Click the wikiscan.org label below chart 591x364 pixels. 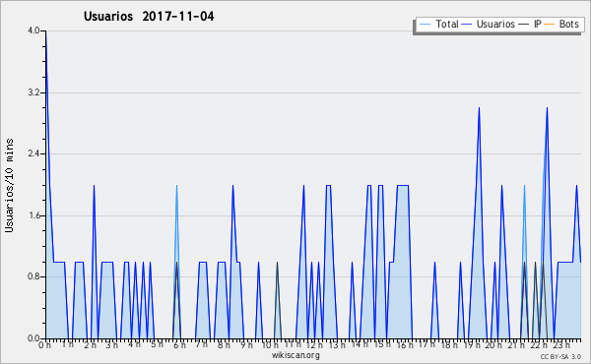pos(295,355)
